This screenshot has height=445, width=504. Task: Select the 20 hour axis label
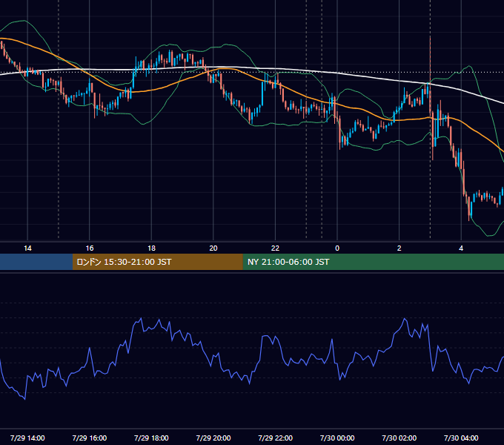coord(213,248)
